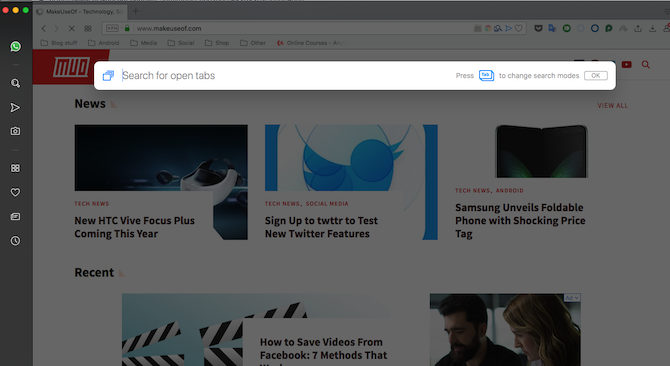This screenshot has height=366, width=670.
Task: Open Instant Search in the sidebar
Action: 15,83
